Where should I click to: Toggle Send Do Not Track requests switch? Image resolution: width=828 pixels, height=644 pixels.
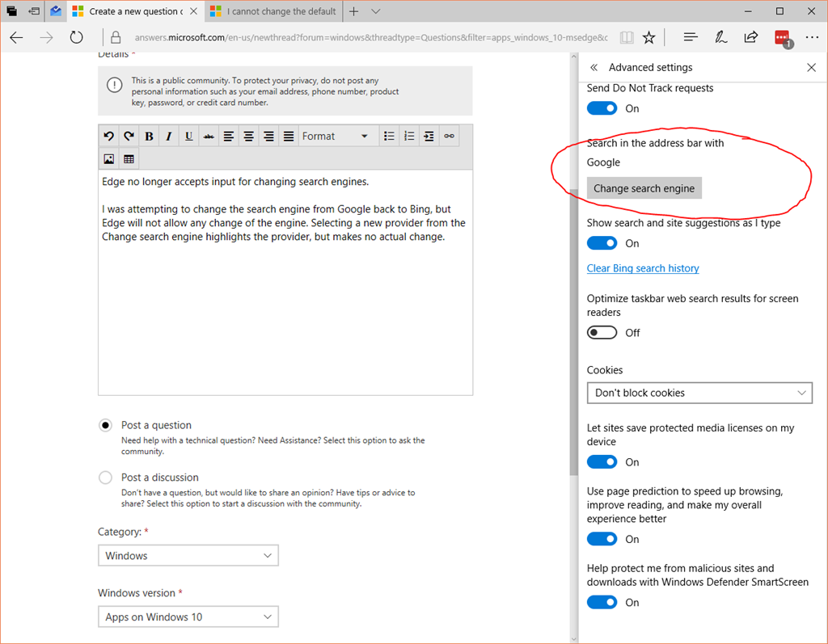click(602, 108)
